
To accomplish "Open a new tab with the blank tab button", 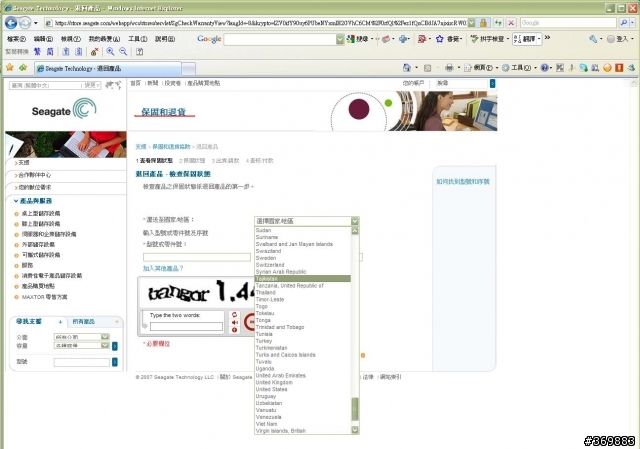I will [x=189, y=68].
